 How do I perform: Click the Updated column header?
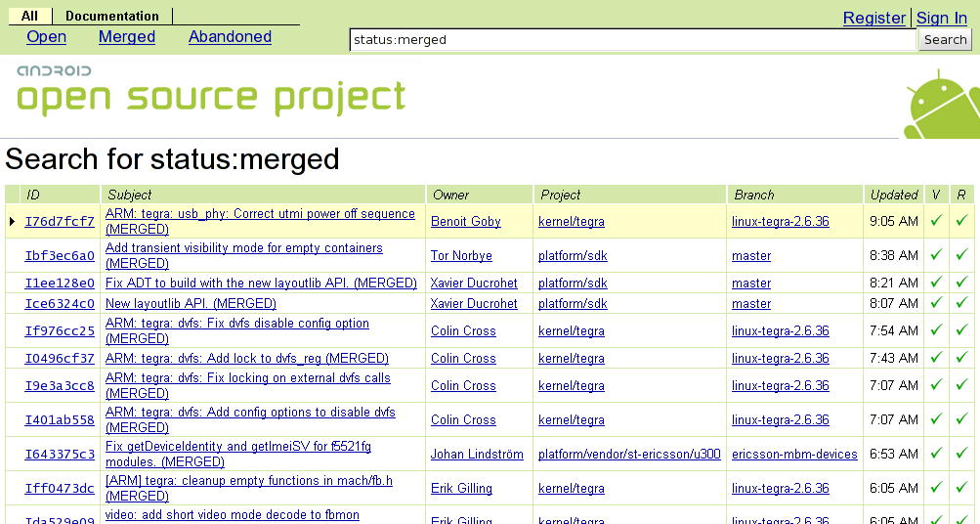coord(894,196)
